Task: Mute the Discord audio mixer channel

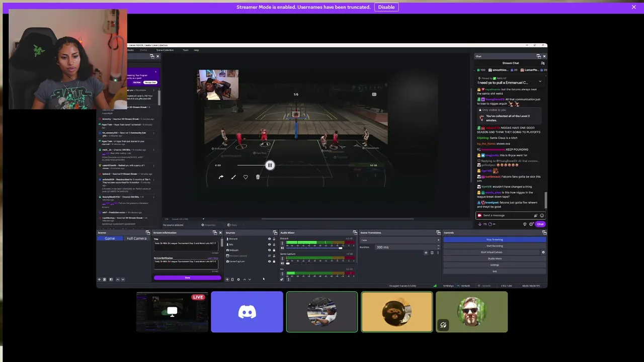Action: pos(282,248)
